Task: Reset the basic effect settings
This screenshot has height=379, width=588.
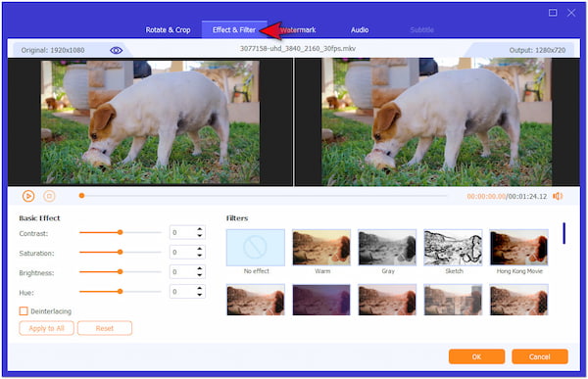Action: coord(105,328)
